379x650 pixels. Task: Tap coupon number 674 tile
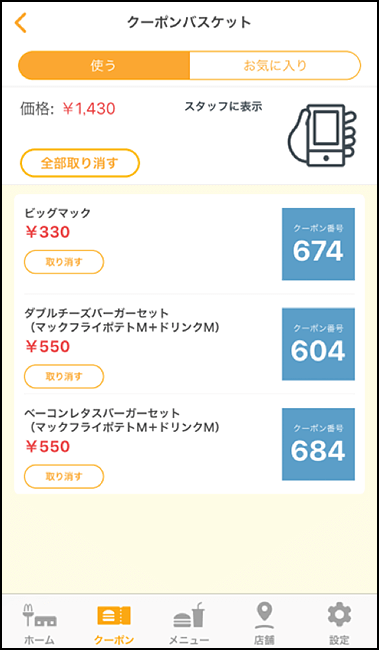(318, 244)
